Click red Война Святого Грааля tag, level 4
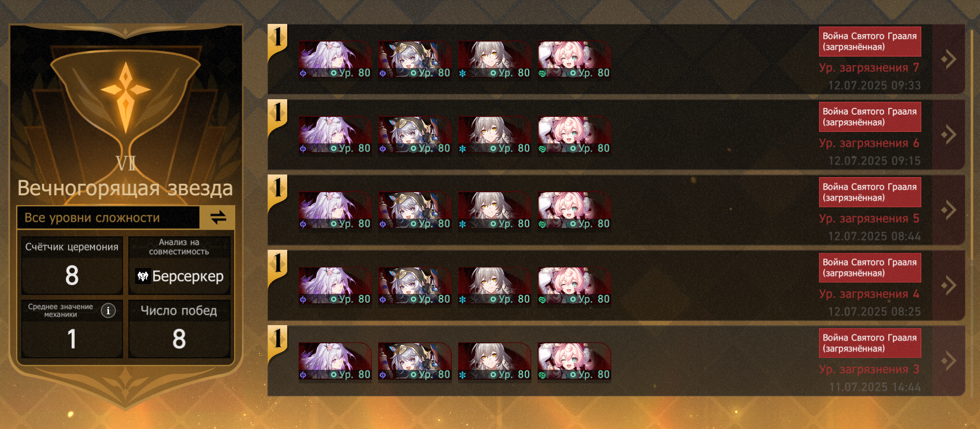 pyautogui.click(x=870, y=267)
